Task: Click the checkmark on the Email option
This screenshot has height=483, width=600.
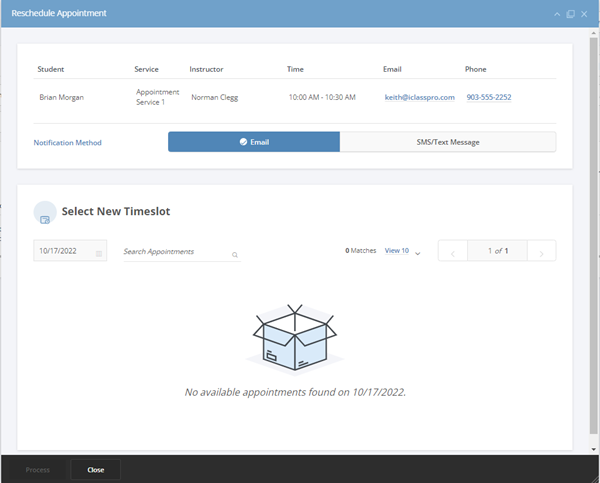Action: click(x=243, y=142)
